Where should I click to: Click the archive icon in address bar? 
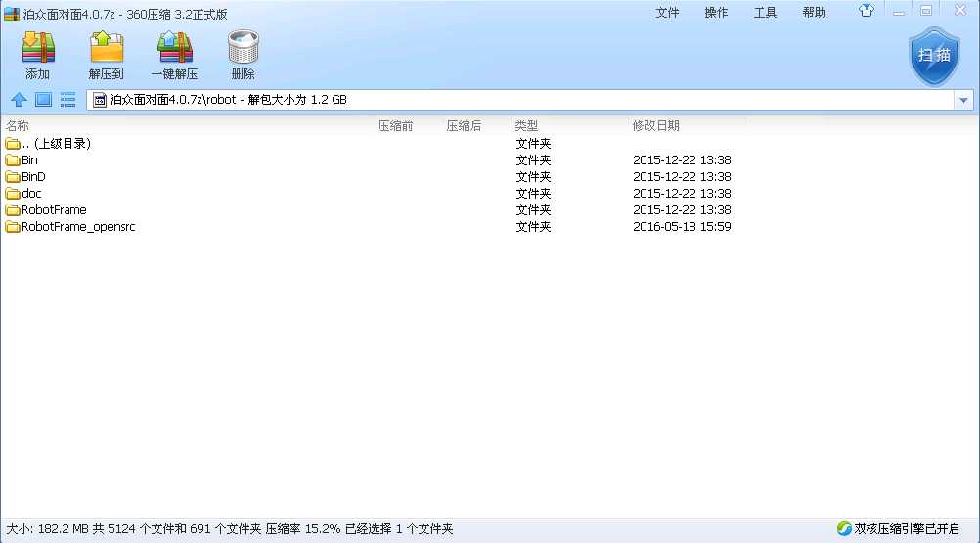tap(100, 100)
